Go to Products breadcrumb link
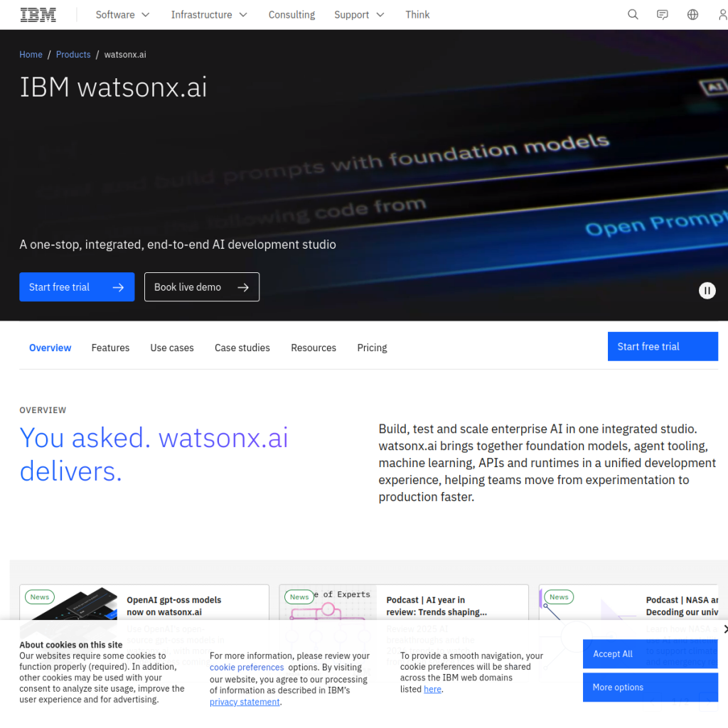728x728 pixels. click(x=73, y=54)
